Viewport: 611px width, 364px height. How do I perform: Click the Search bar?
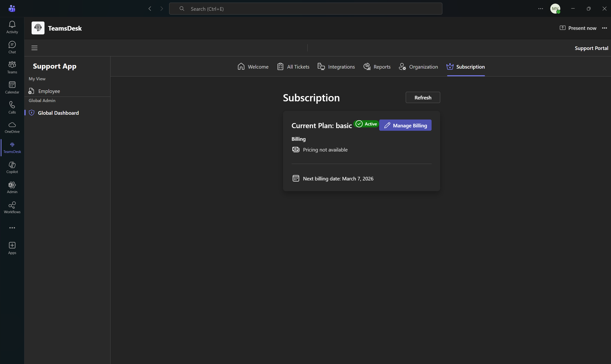(x=306, y=9)
